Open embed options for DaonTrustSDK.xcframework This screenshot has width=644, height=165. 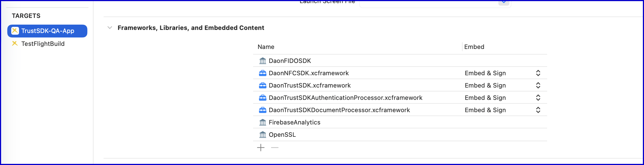(538, 85)
